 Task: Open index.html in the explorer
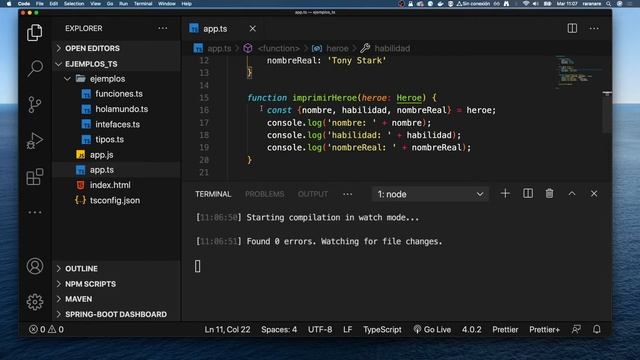click(x=116, y=185)
